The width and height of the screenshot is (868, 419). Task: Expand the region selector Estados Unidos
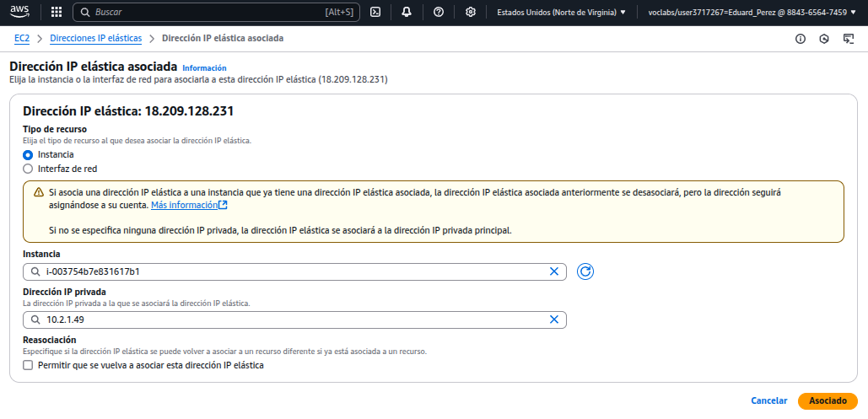pyautogui.click(x=561, y=13)
